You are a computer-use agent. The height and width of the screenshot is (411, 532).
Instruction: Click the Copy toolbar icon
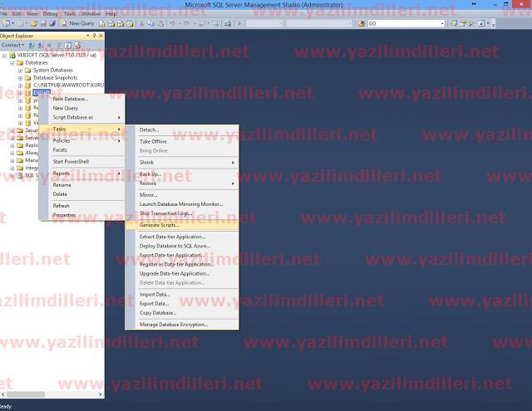coord(151,24)
